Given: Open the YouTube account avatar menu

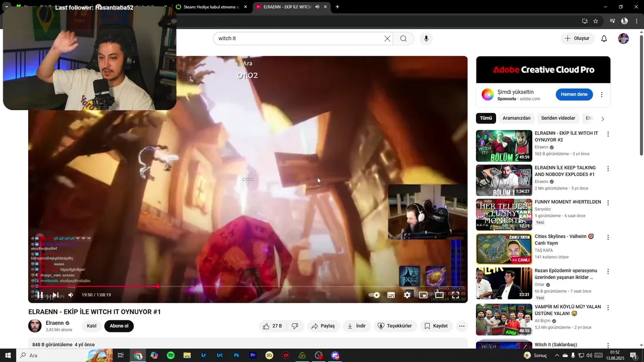Looking at the screenshot, I should point(623,39).
